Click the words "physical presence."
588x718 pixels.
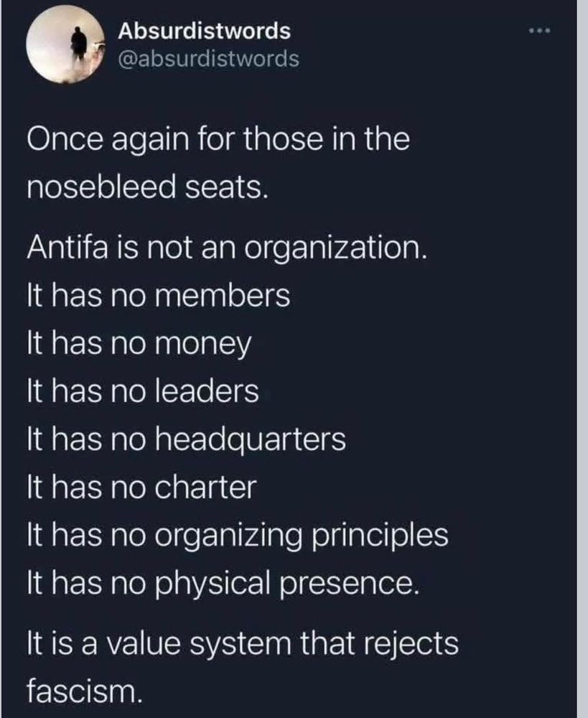pyautogui.click(x=288, y=585)
